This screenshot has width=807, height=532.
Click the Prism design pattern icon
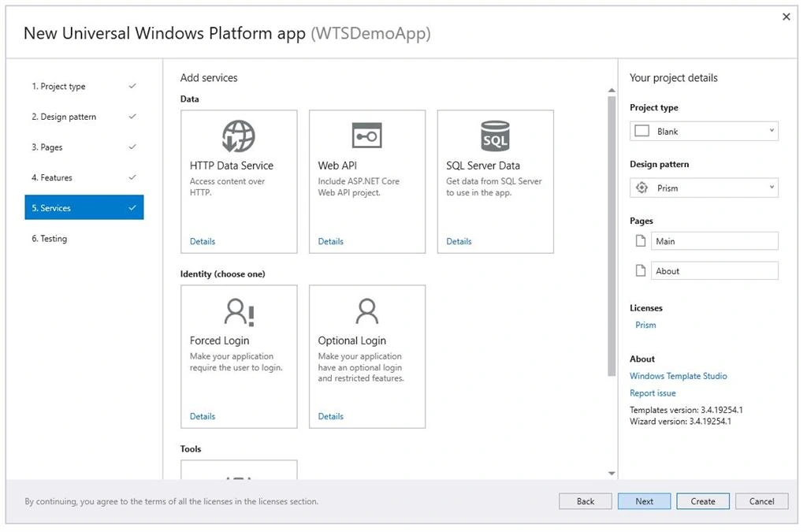642,188
